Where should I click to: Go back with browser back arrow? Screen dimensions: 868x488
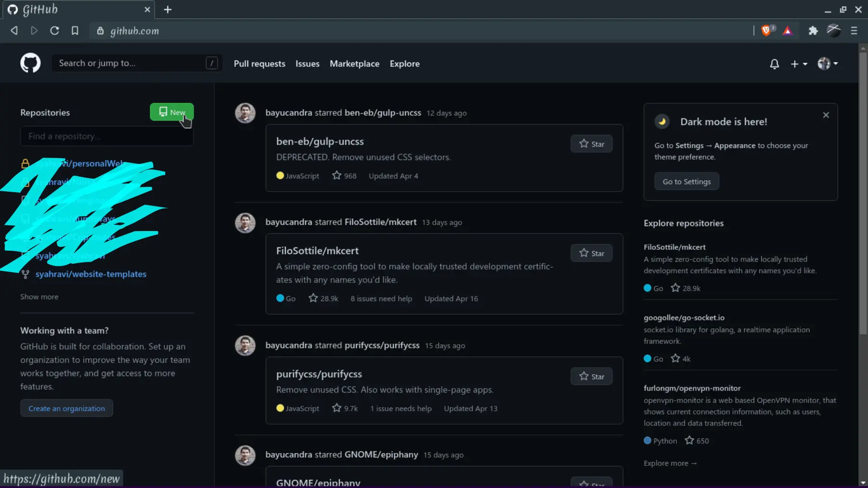tap(14, 31)
